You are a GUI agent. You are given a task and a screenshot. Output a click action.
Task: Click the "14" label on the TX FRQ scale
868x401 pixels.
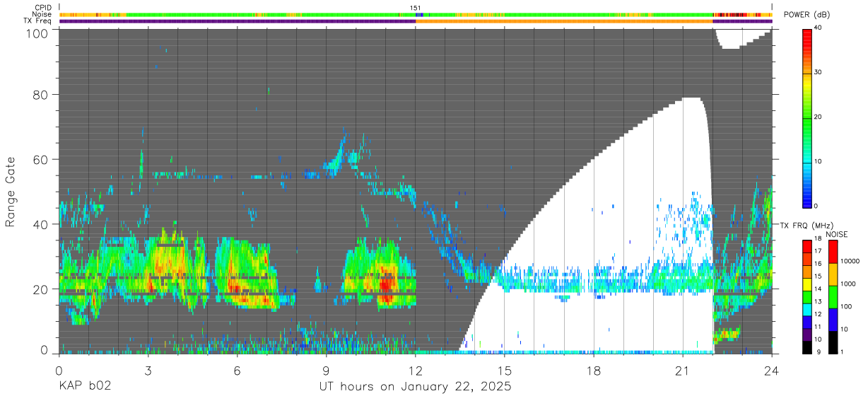click(819, 289)
